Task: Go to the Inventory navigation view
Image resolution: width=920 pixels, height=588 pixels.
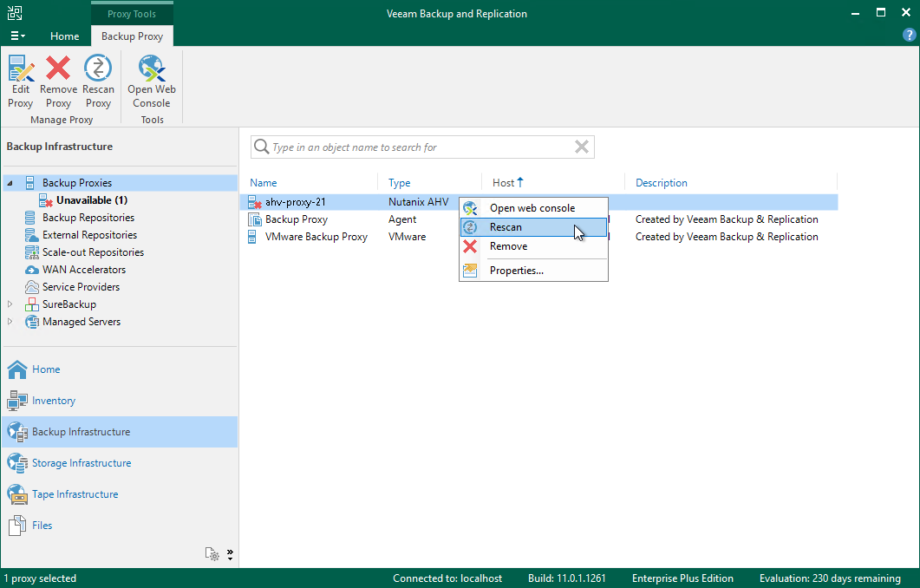Action: [x=120, y=400]
